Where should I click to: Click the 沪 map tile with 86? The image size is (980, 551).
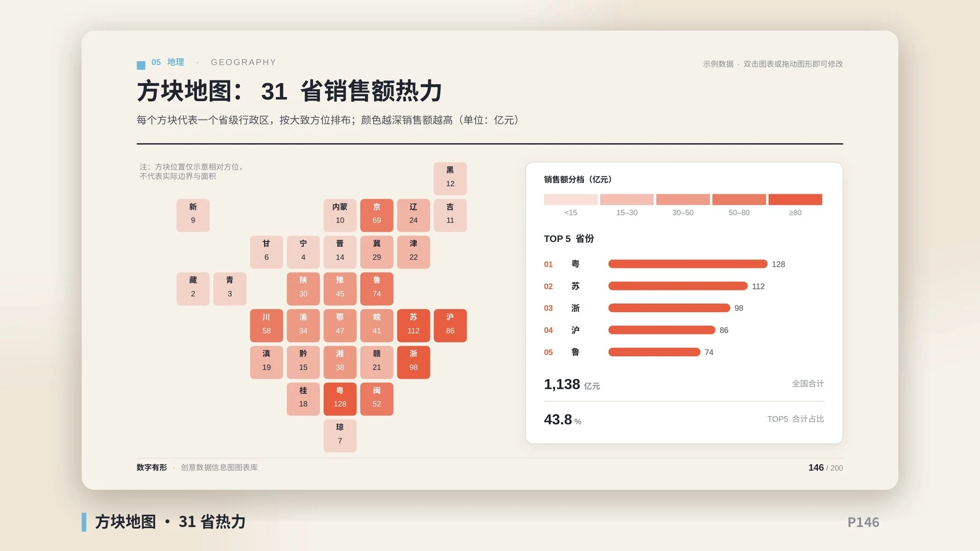coord(450,325)
